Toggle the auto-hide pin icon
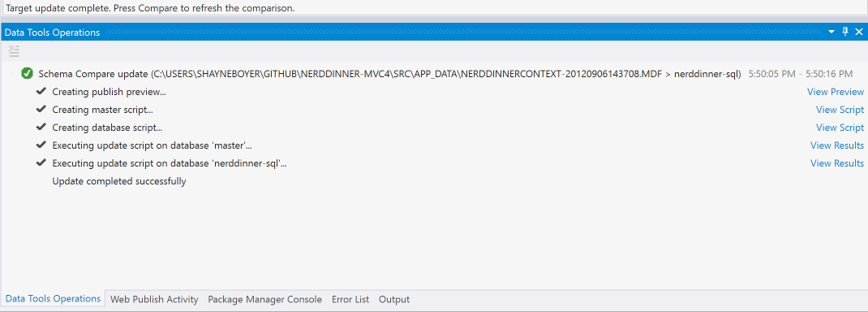868x312 pixels. [x=845, y=32]
